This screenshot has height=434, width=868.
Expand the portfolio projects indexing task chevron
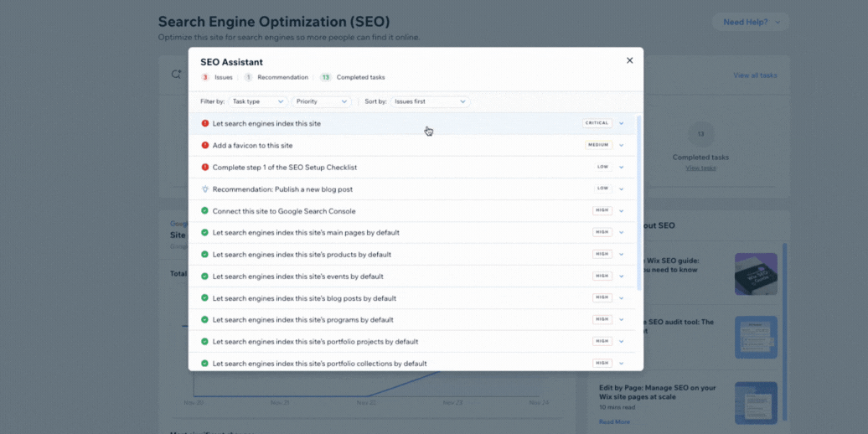(x=621, y=342)
